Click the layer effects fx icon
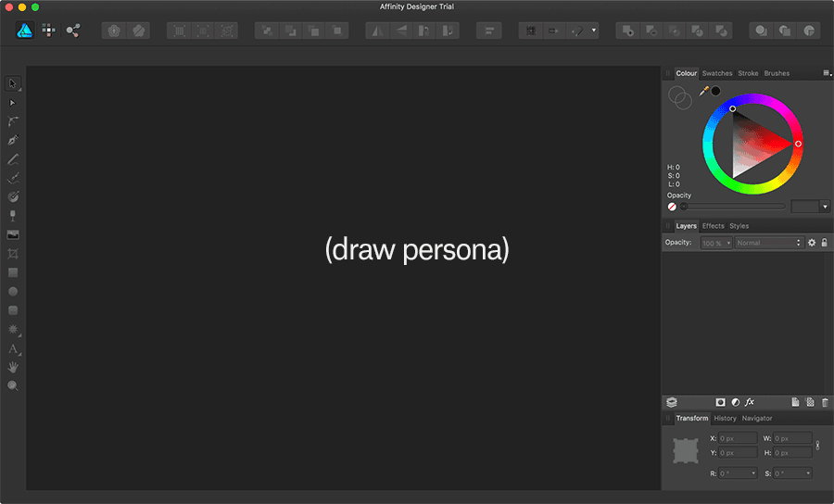The height and width of the screenshot is (504, 834). click(x=750, y=402)
